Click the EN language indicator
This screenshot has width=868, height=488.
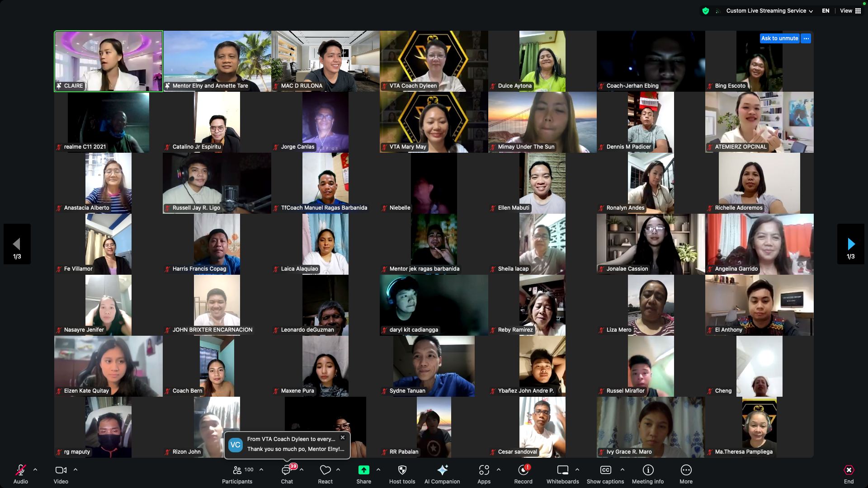[x=826, y=11]
